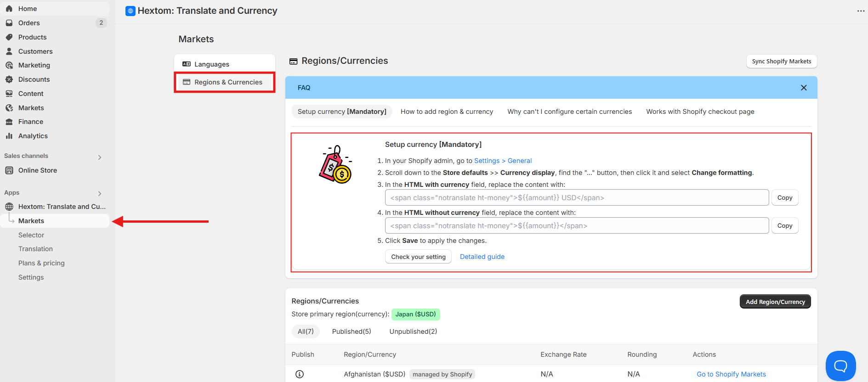Click the Analytics bar chart icon

[x=9, y=136]
